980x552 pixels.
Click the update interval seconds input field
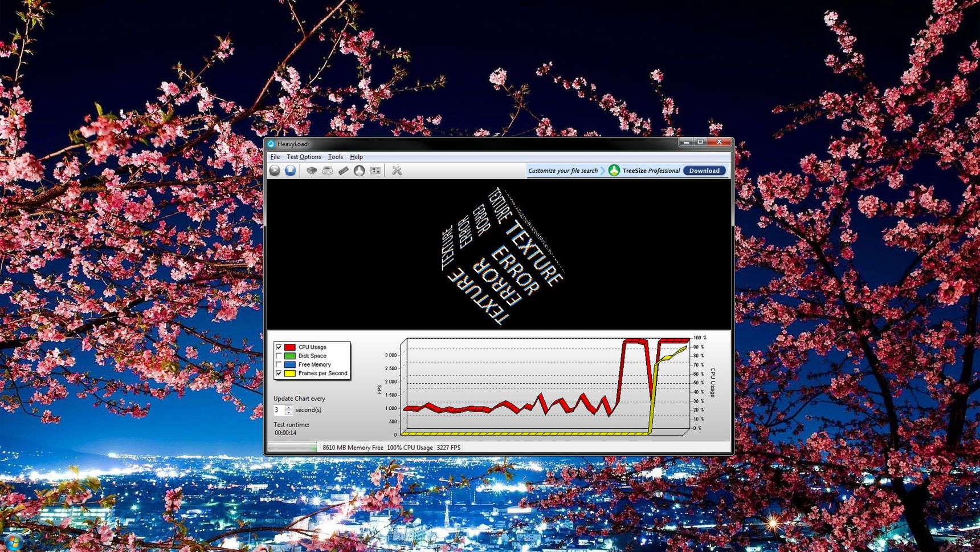coord(279,410)
